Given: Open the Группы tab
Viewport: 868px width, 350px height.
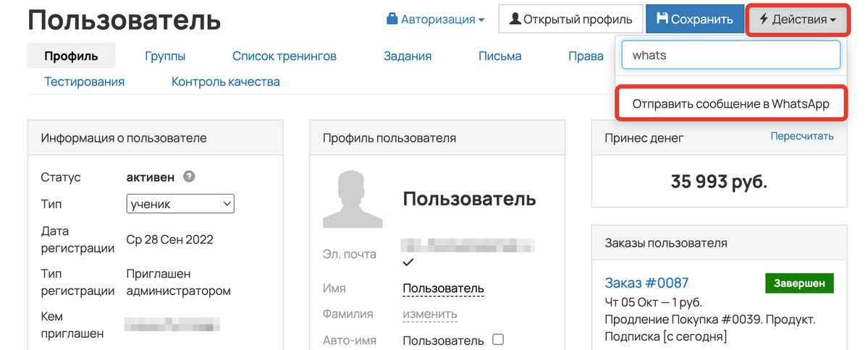Looking at the screenshot, I should click(x=165, y=56).
